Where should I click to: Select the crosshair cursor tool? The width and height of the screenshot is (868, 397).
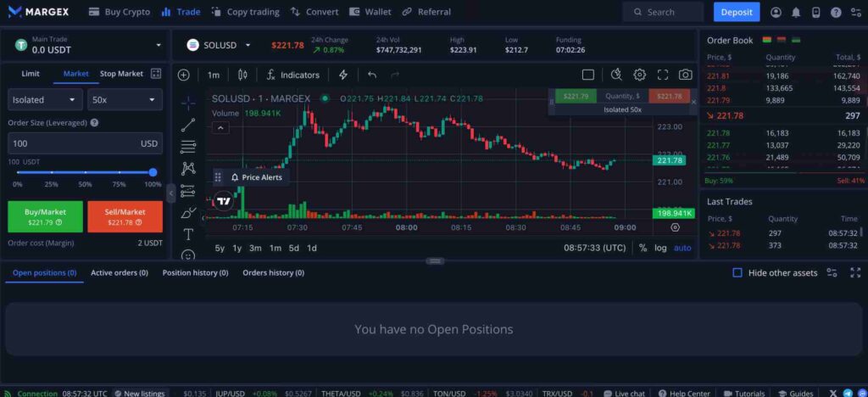pyautogui.click(x=188, y=103)
